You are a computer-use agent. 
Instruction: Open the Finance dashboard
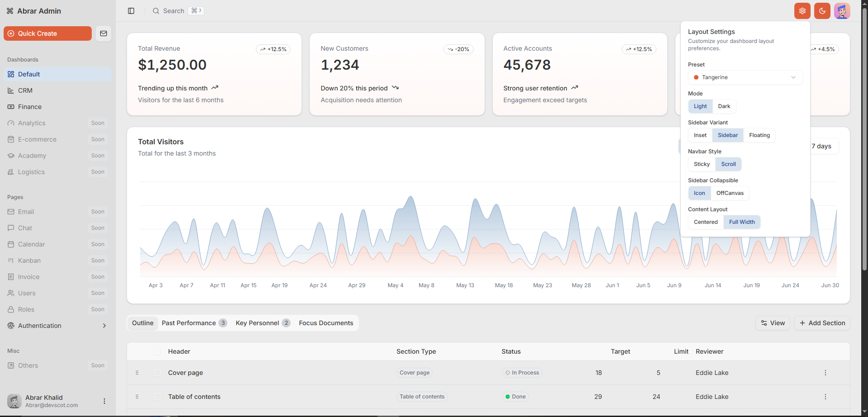pos(57,107)
